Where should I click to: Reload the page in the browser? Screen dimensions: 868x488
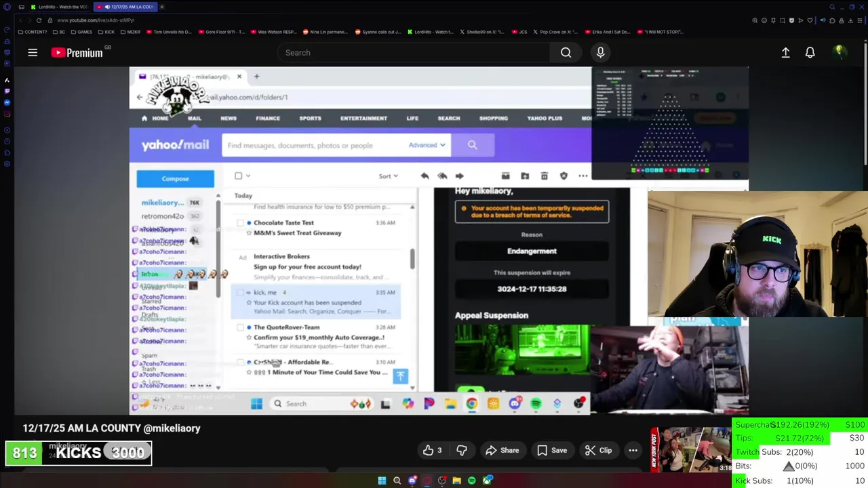39,20
